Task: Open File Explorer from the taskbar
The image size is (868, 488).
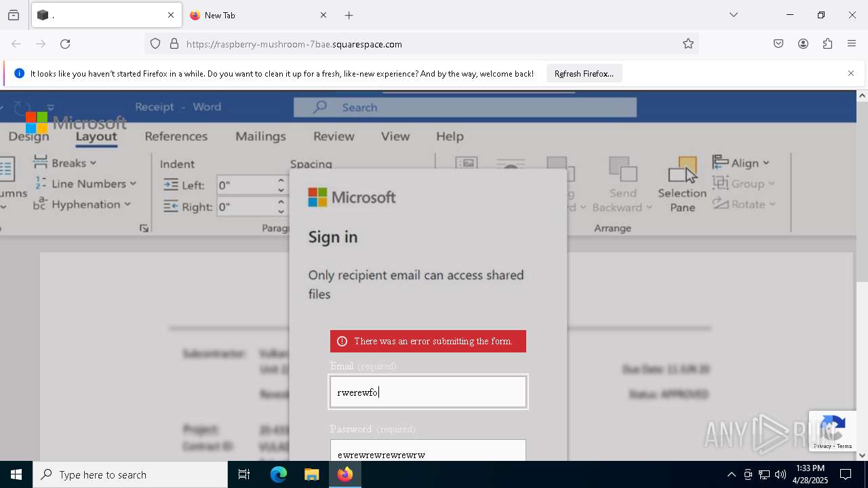Action: click(311, 474)
